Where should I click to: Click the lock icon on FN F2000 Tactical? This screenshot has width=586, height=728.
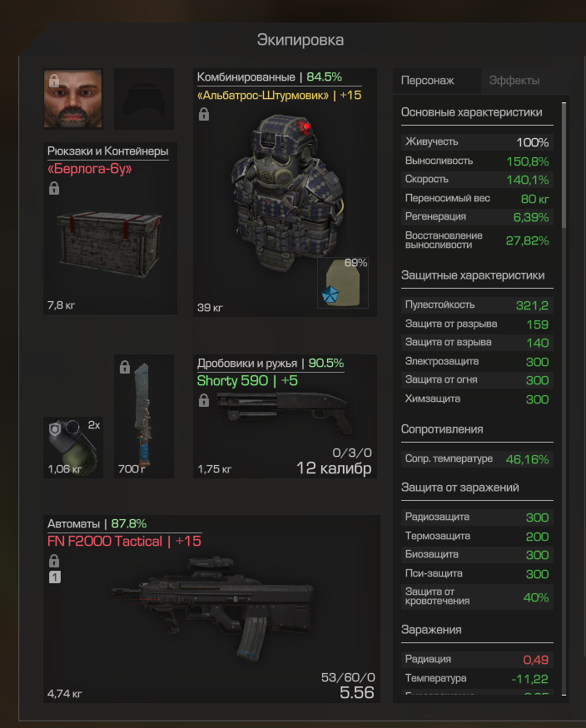[54, 561]
